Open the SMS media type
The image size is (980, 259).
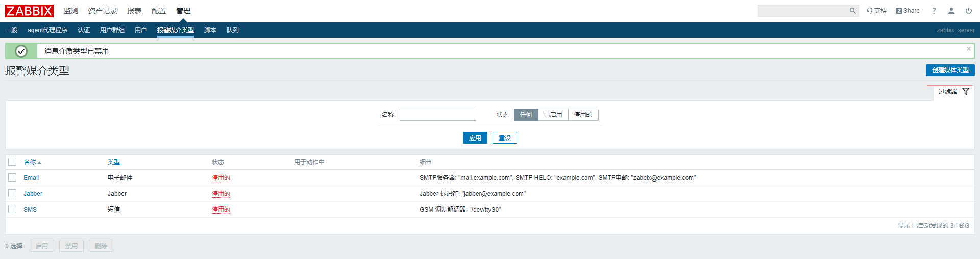point(30,210)
